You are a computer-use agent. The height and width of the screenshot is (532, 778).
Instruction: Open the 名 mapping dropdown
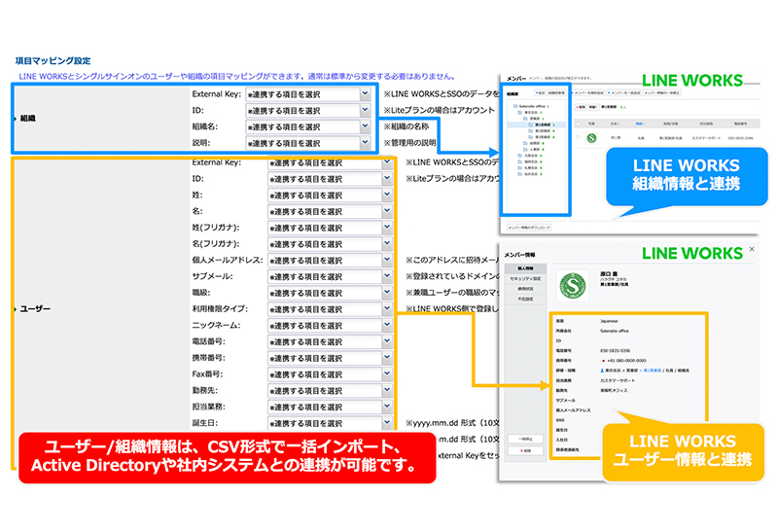pos(330,212)
